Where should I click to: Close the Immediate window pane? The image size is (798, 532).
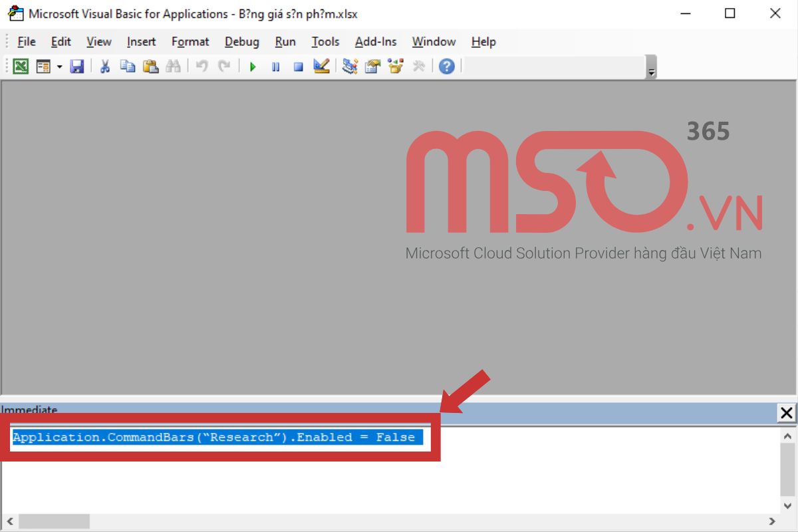pyautogui.click(x=786, y=413)
